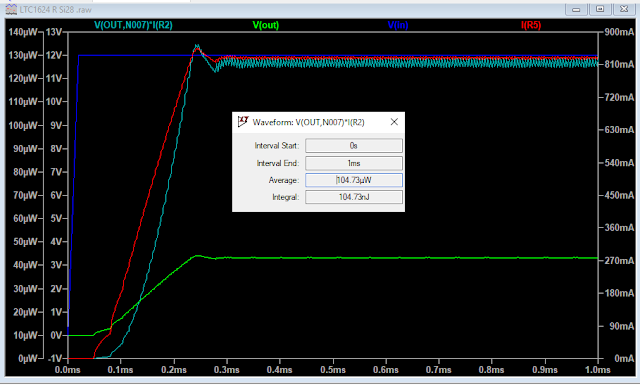Image resolution: width=640 pixels, height=385 pixels.
Task: Click the 0.3ms time axis label
Action: click(x=227, y=370)
